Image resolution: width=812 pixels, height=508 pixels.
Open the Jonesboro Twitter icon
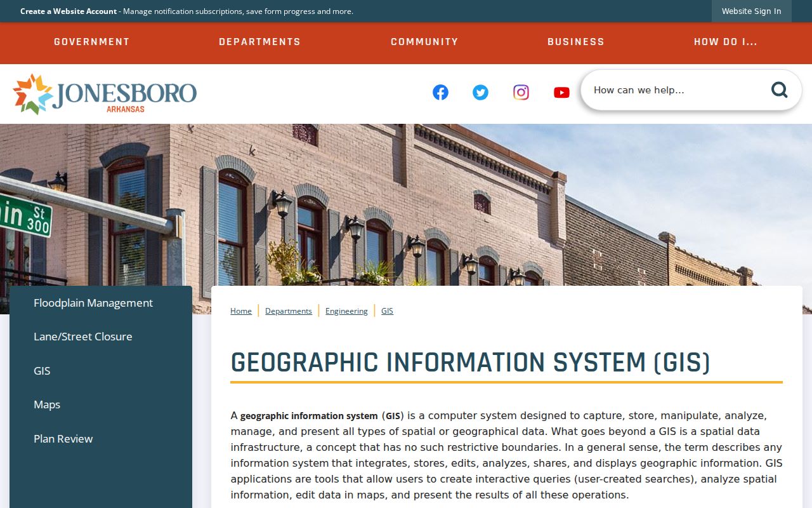[x=480, y=93]
